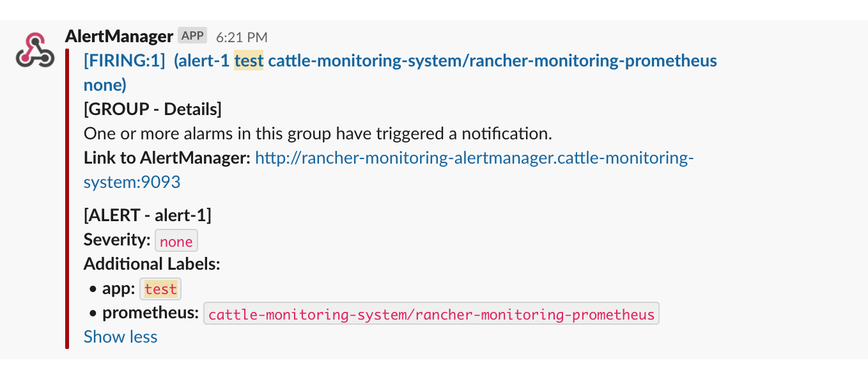This screenshot has height=372, width=868.
Task: Collapse the alert details via Show less
Action: point(120,336)
